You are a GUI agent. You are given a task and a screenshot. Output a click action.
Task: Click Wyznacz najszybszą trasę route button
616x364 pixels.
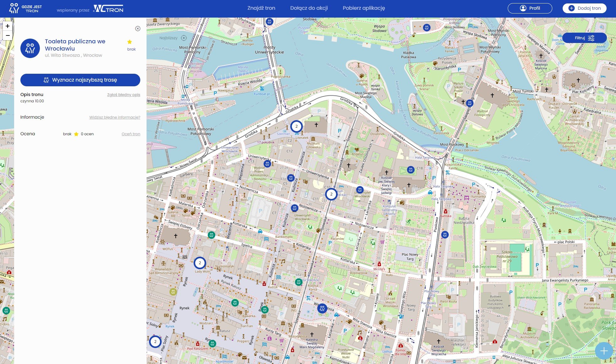(x=80, y=80)
